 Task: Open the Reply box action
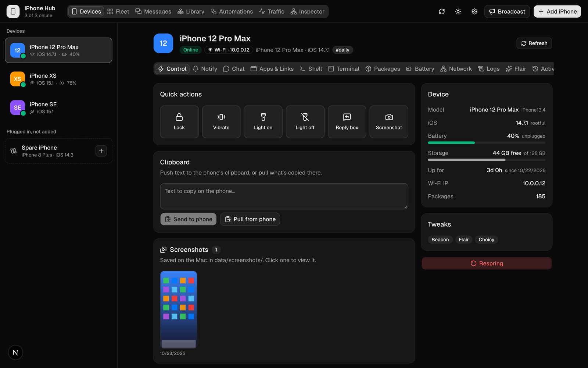pos(347,122)
